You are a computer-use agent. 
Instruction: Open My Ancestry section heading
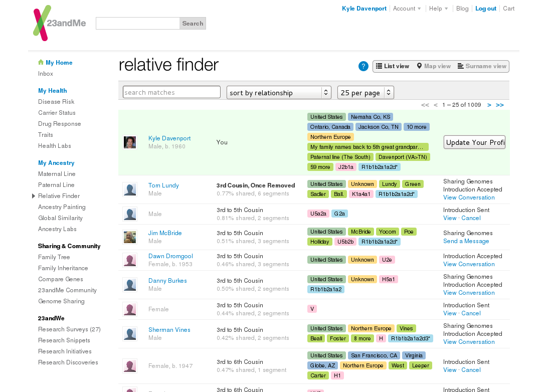56,163
